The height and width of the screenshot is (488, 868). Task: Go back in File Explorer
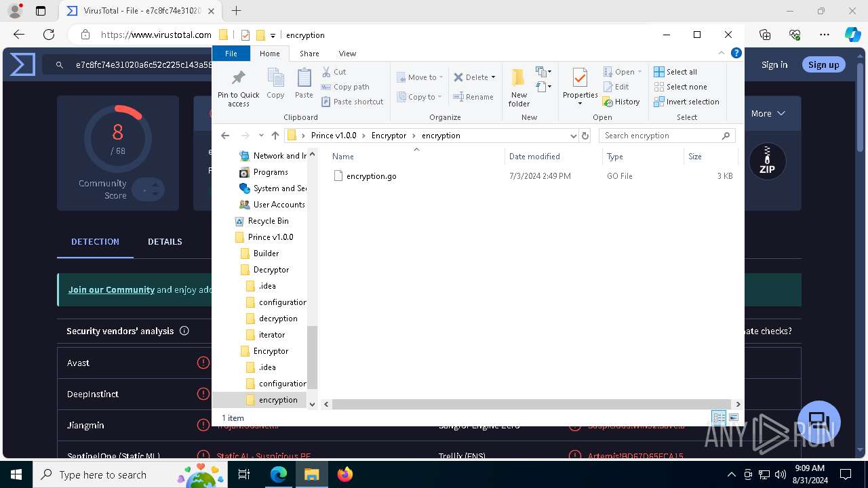tap(225, 136)
